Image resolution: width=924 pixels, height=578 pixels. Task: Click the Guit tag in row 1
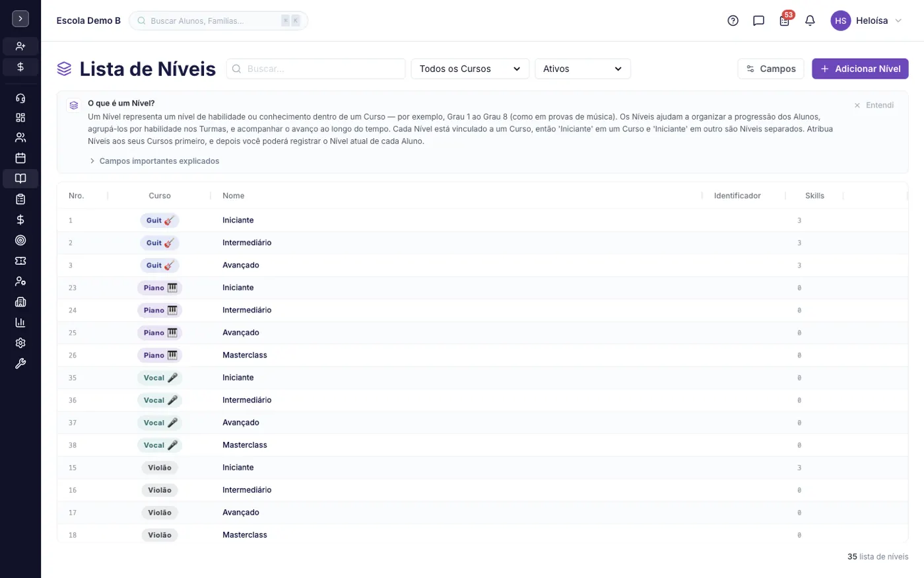(x=160, y=221)
